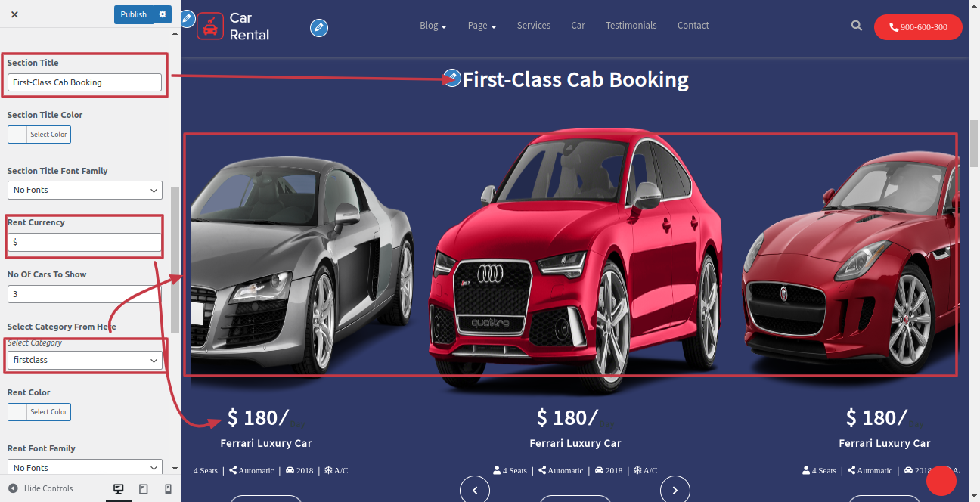Click the Car Rental logo icon
Screen dimensions: 980x502
pos(210,26)
